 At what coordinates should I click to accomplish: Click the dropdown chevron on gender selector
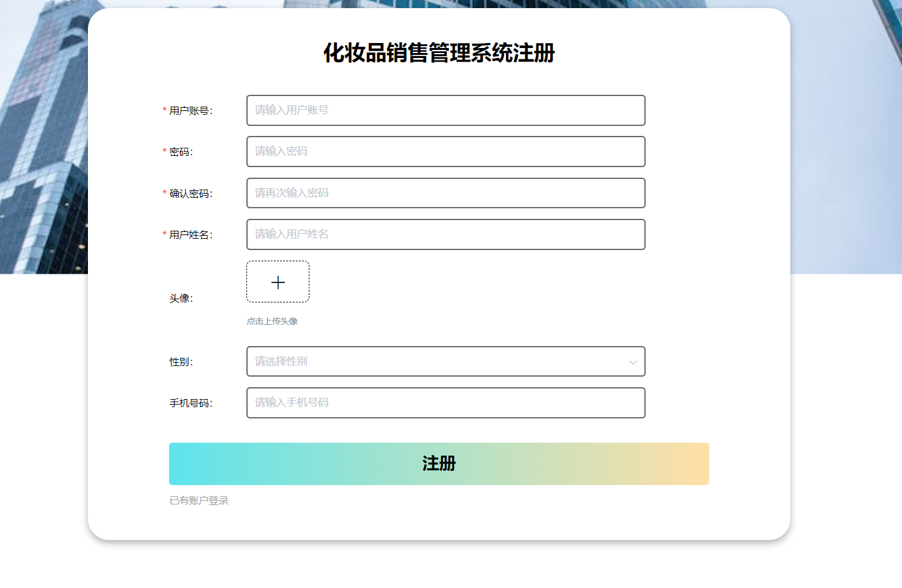pyautogui.click(x=634, y=361)
